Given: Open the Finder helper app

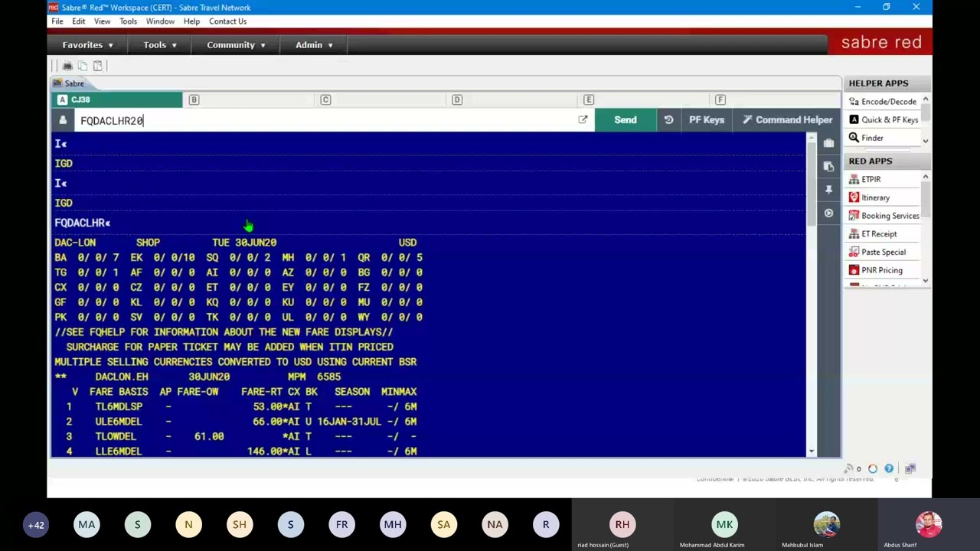Looking at the screenshot, I should coord(866,139).
